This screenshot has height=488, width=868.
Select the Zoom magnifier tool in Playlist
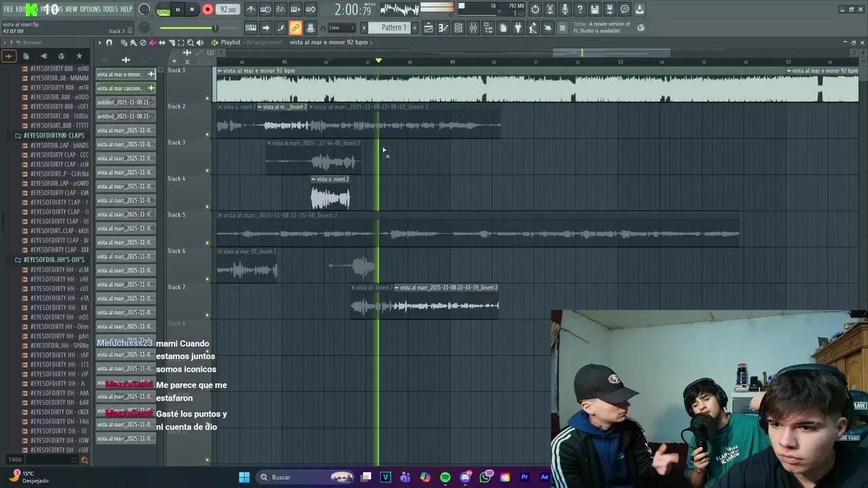pos(191,43)
